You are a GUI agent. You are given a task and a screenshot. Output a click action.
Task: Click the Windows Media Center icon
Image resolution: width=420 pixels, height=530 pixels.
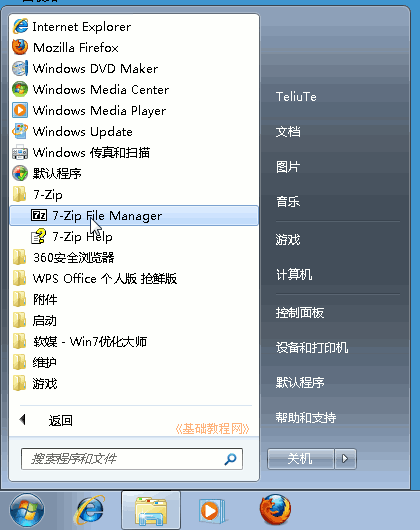20,89
